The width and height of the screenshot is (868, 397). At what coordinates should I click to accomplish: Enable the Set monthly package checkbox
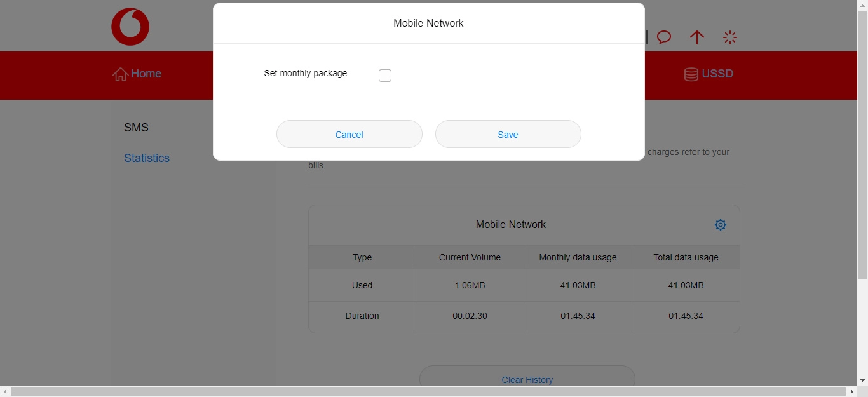tap(385, 76)
